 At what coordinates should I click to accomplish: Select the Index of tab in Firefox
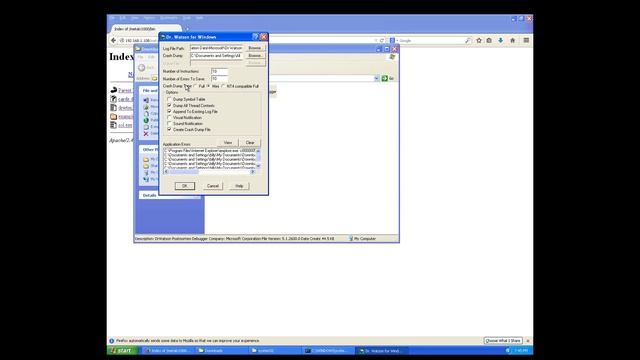[146, 29]
